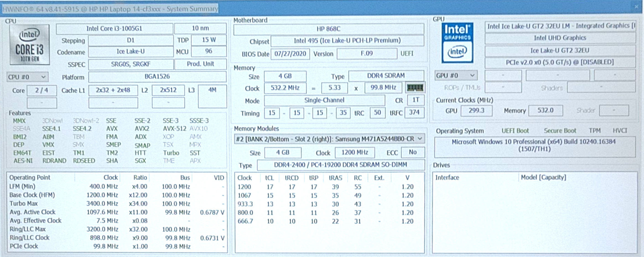Image resolution: width=644 pixels, height=257 pixels.
Task: Click the HP 868C motherboard field
Action: 329,29
